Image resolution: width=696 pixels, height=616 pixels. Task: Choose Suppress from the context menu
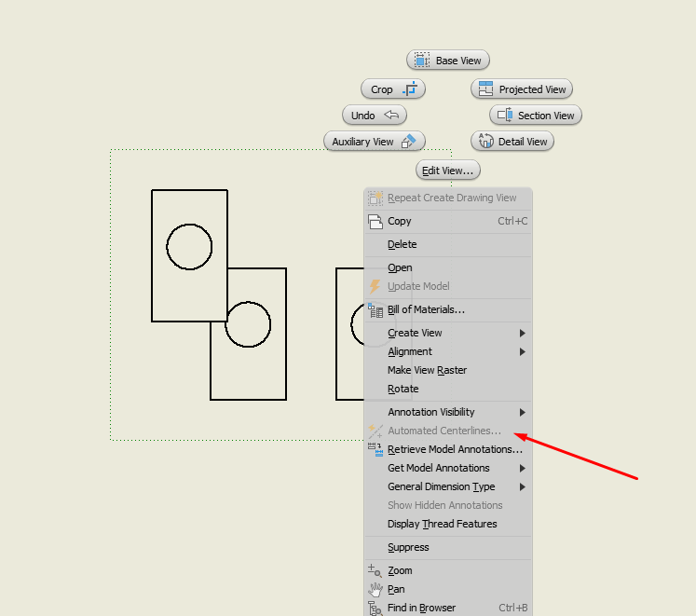pyautogui.click(x=448, y=548)
